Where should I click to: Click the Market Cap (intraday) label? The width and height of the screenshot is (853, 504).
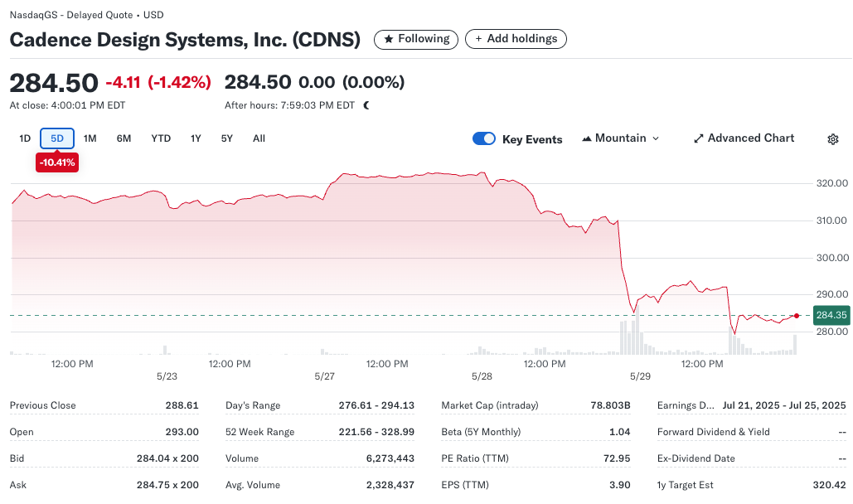(x=490, y=405)
